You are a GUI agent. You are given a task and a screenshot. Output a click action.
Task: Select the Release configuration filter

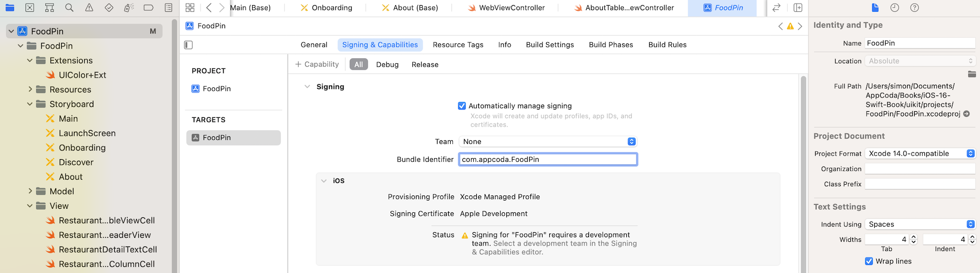(x=425, y=64)
